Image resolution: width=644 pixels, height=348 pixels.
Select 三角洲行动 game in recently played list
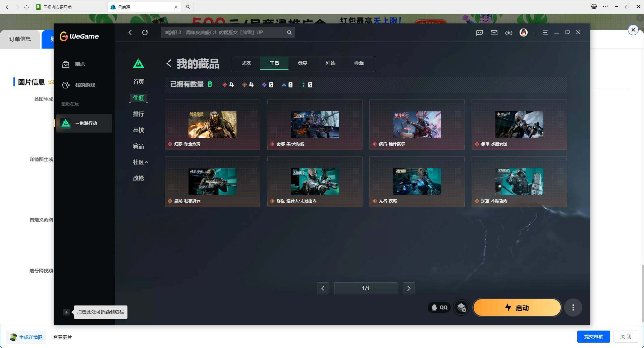(84, 123)
